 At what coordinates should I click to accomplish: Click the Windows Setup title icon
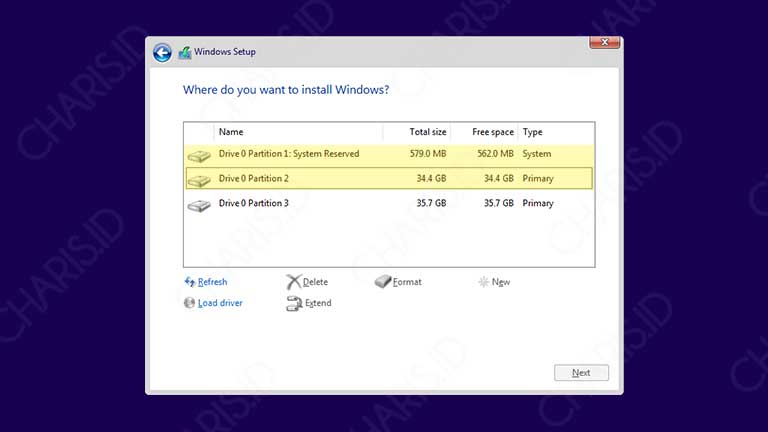tap(185, 52)
